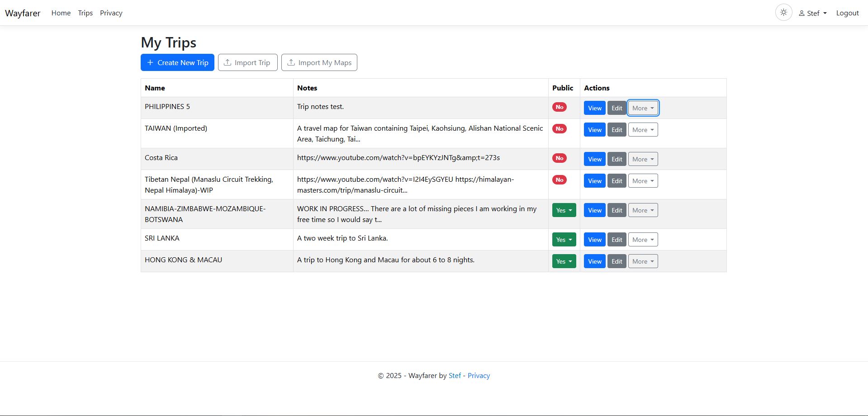Open More dropdown for TAIWAN (Imported)
Screen dimensions: 868x416
(643, 130)
